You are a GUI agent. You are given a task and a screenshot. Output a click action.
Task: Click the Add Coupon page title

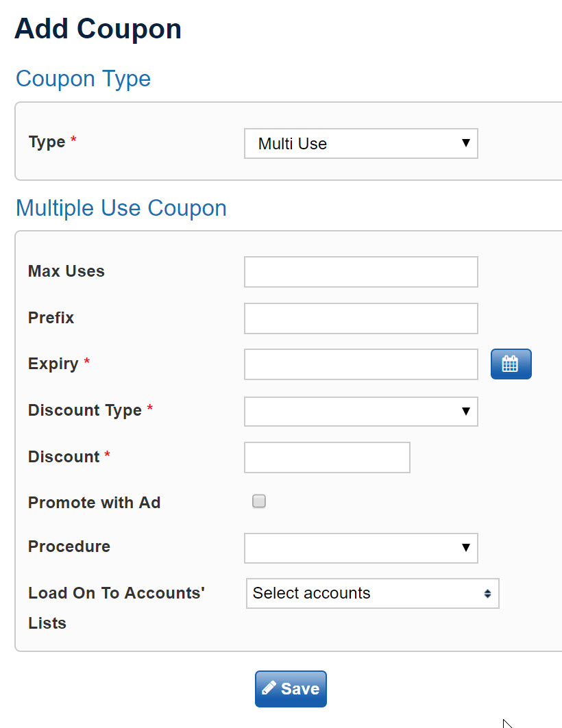tap(98, 29)
